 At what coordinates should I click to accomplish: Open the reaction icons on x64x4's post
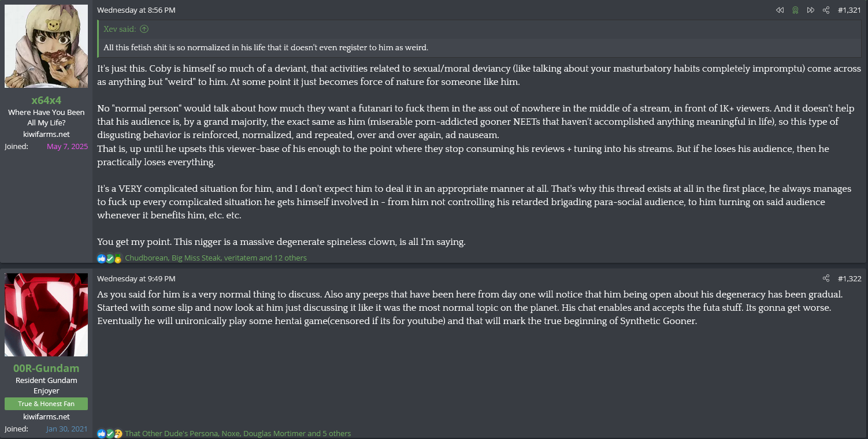tap(110, 258)
